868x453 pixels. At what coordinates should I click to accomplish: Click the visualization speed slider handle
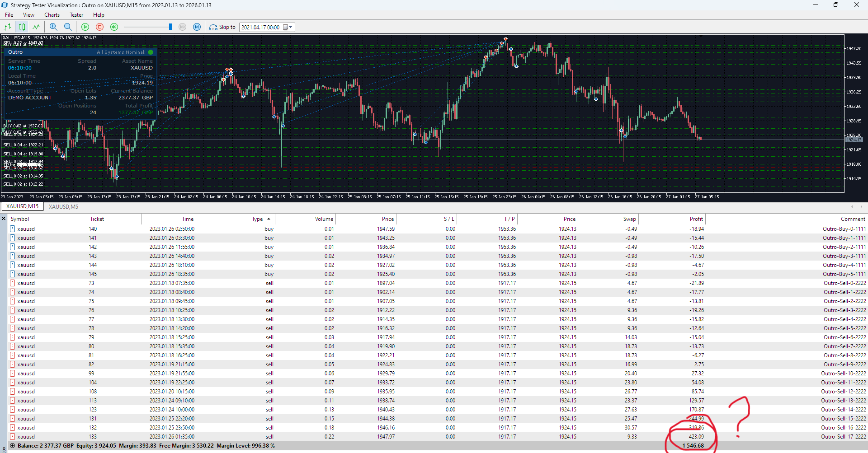(x=170, y=27)
